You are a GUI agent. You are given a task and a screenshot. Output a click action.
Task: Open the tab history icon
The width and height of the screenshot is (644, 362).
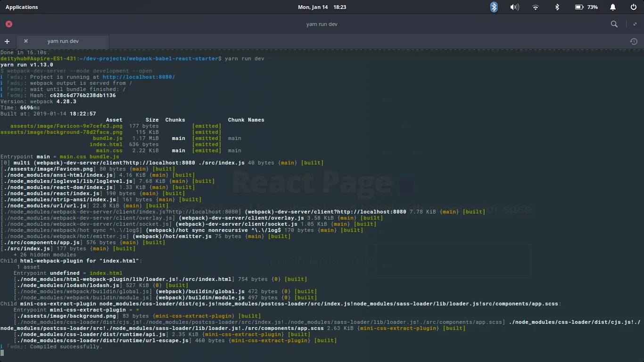(634, 41)
